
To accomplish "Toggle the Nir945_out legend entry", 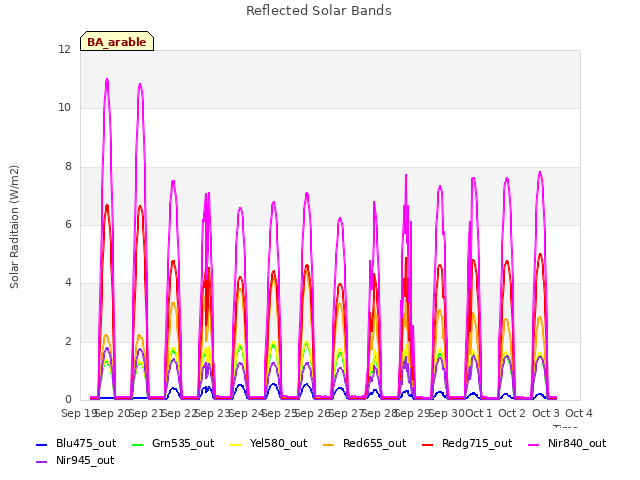I will (75, 461).
